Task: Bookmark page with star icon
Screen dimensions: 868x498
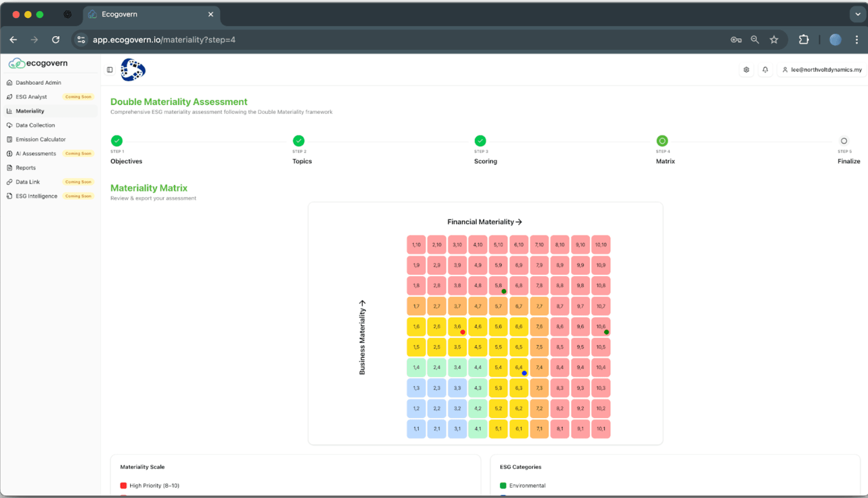Action: pyautogui.click(x=774, y=40)
